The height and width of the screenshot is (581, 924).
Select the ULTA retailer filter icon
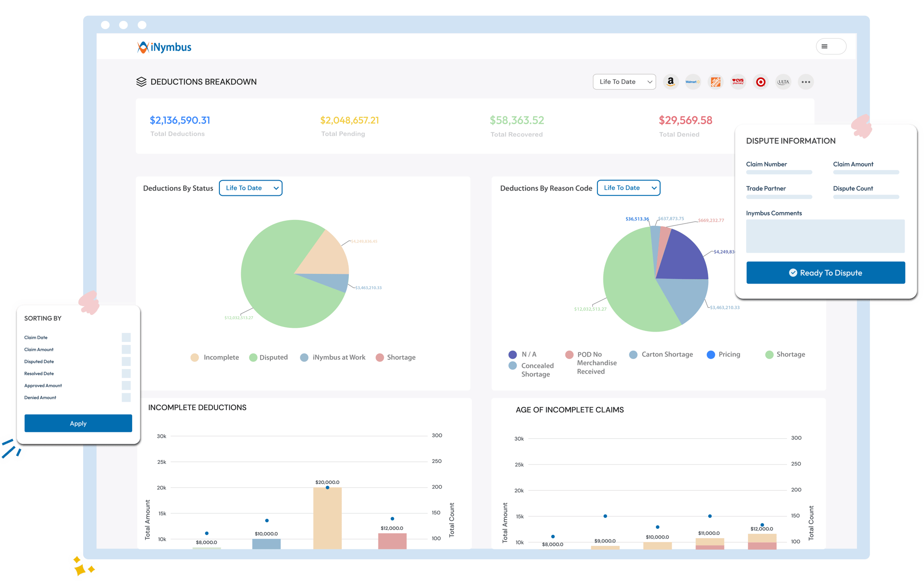[783, 81]
